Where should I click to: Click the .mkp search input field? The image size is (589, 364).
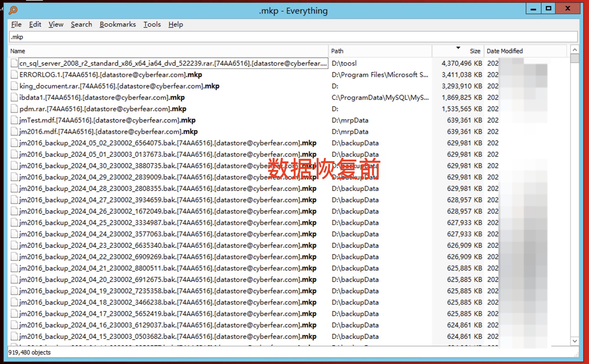pos(293,37)
